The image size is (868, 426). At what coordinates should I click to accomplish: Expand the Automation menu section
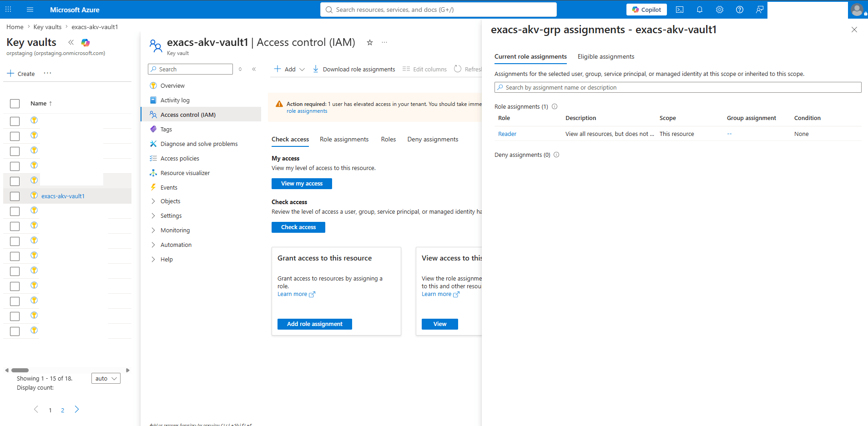(x=153, y=245)
